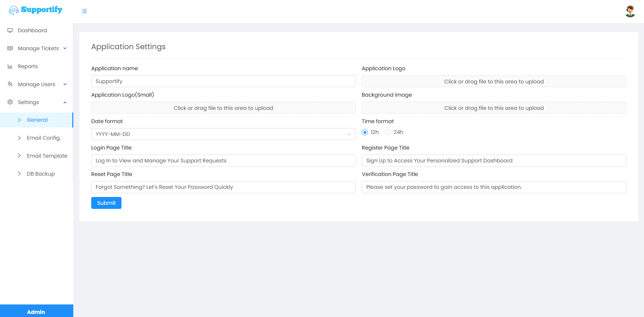Click the Supportify logo icon

[x=14, y=10]
